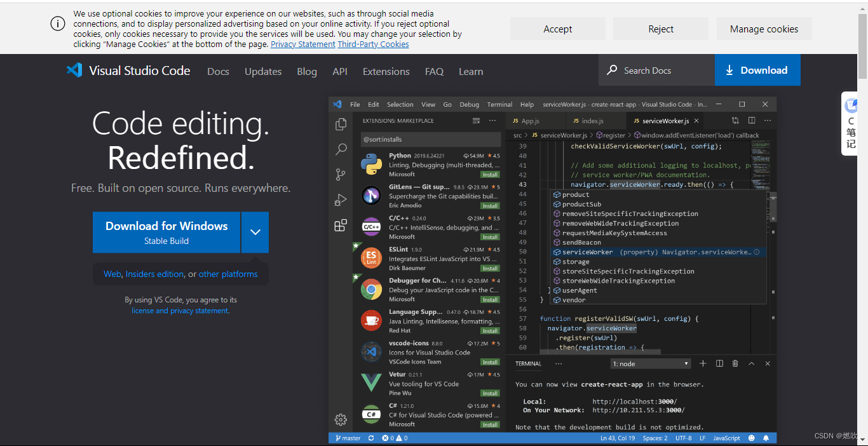
Task: Click the split editor icon
Action: click(x=752, y=121)
